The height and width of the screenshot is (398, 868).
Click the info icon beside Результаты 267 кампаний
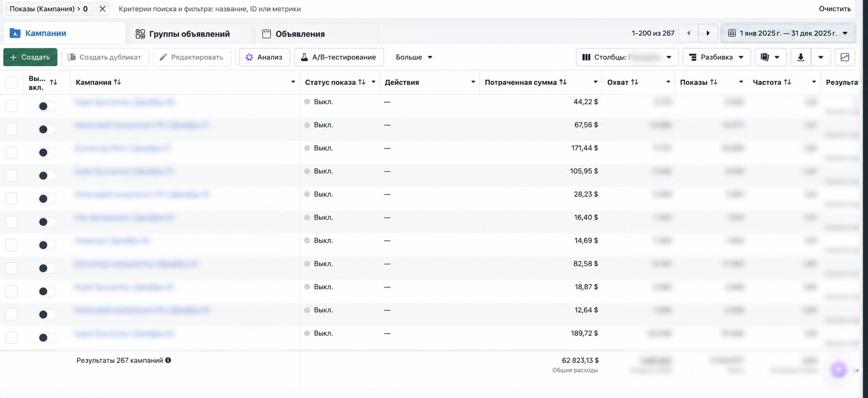(x=168, y=360)
